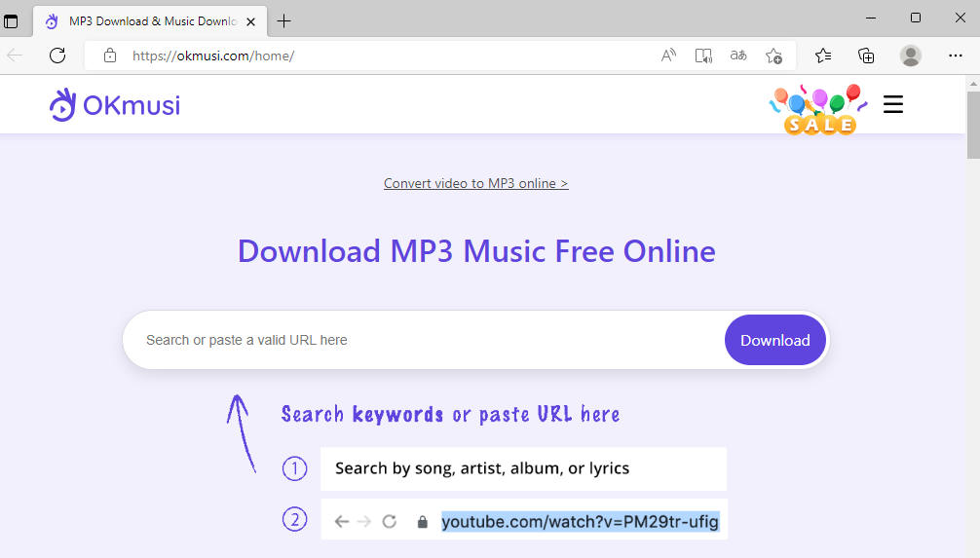Open the hamburger menu on OKmusi
The image size is (980, 558).
893,104
